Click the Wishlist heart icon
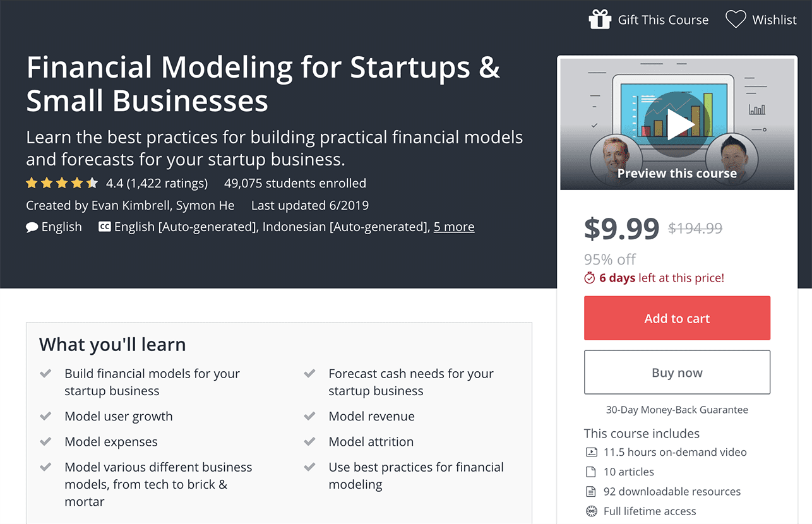This screenshot has height=524, width=812. coord(736,20)
